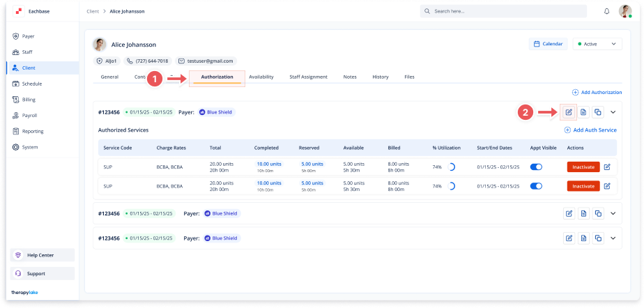
Task: Toggle Appt Visible for the second SUP service
Action: (537, 186)
